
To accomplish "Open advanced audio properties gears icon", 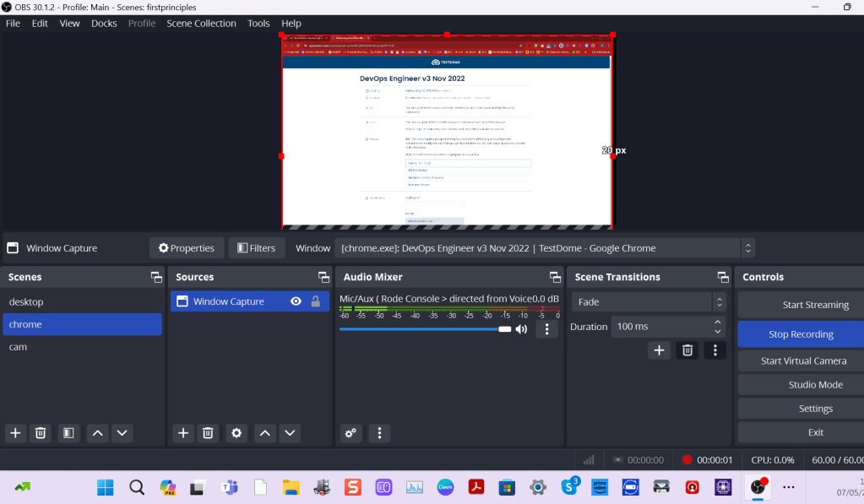I will point(350,433).
